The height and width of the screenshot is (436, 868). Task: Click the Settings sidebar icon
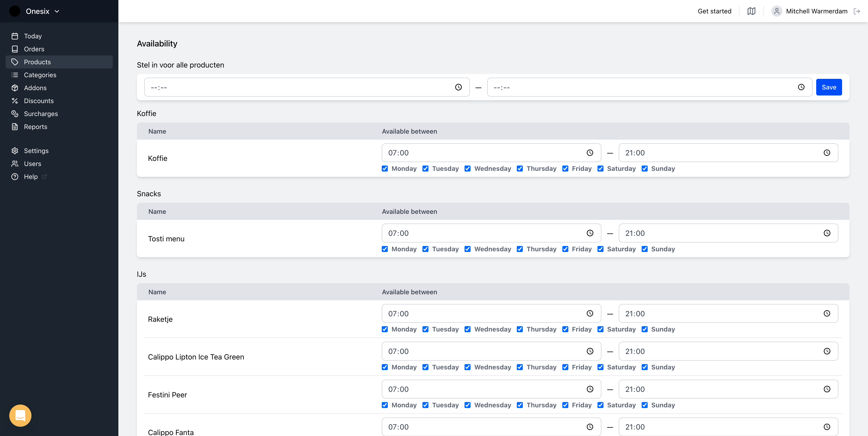click(x=15, y=151)
